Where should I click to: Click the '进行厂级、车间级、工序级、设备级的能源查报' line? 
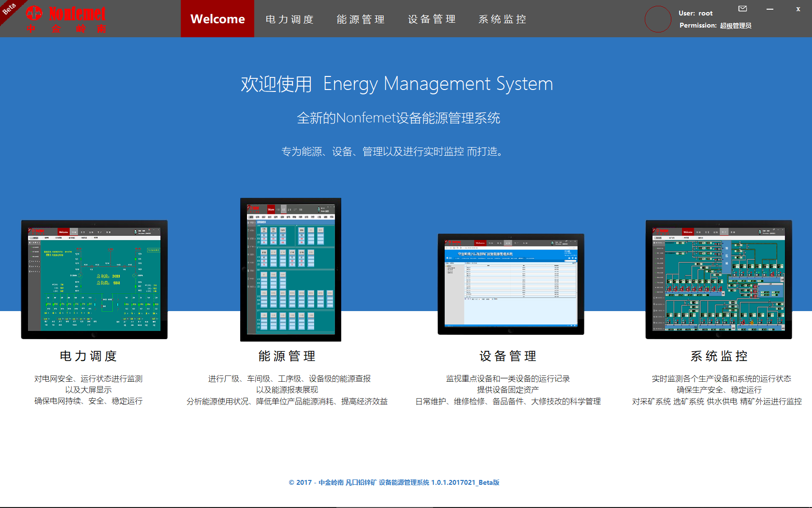290,378
